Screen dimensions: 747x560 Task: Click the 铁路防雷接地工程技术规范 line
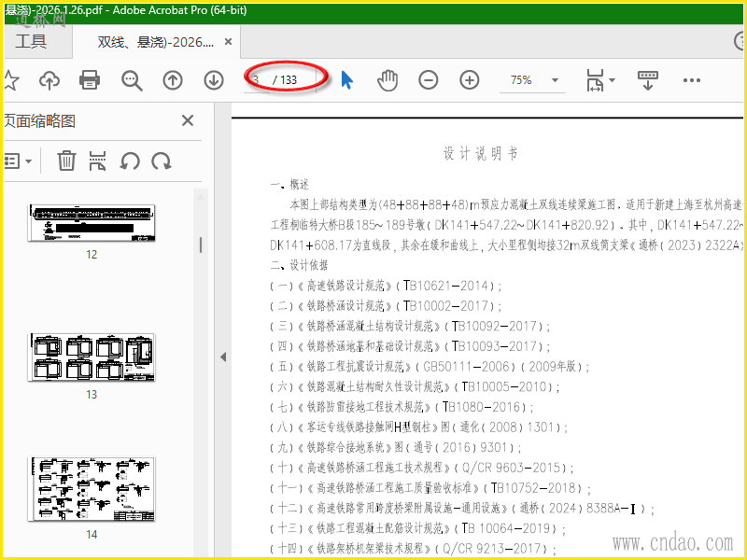402,407
